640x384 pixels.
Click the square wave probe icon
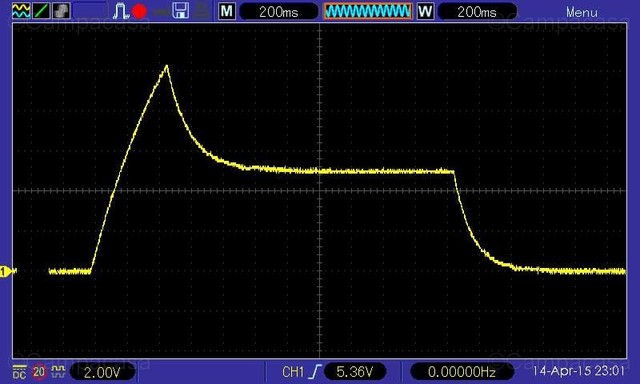click(59, 371)
